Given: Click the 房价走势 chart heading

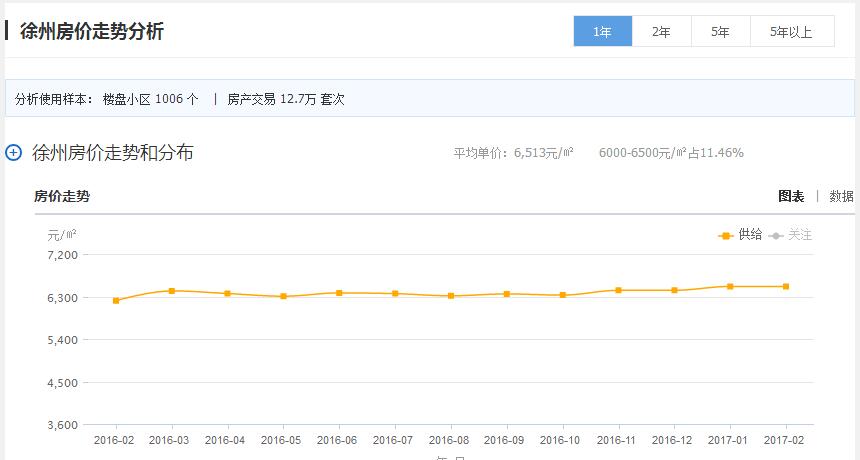Looking at the screenshot, I should point(62,196).
